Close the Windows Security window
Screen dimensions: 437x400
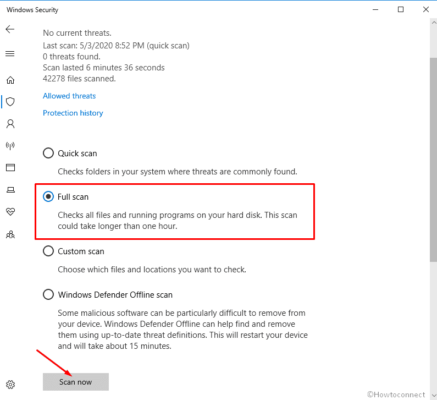pyautogui.click(x=426, y=9)
